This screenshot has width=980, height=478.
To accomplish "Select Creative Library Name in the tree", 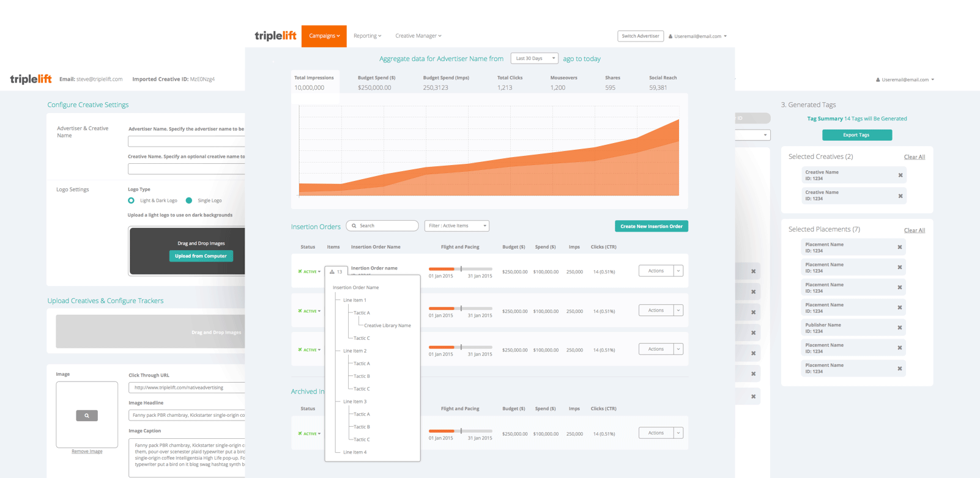I will pyautogui.click(x=387, y=326).
